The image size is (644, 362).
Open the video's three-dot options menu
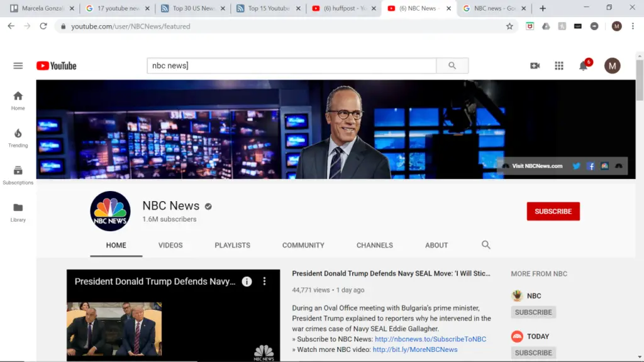264,281
